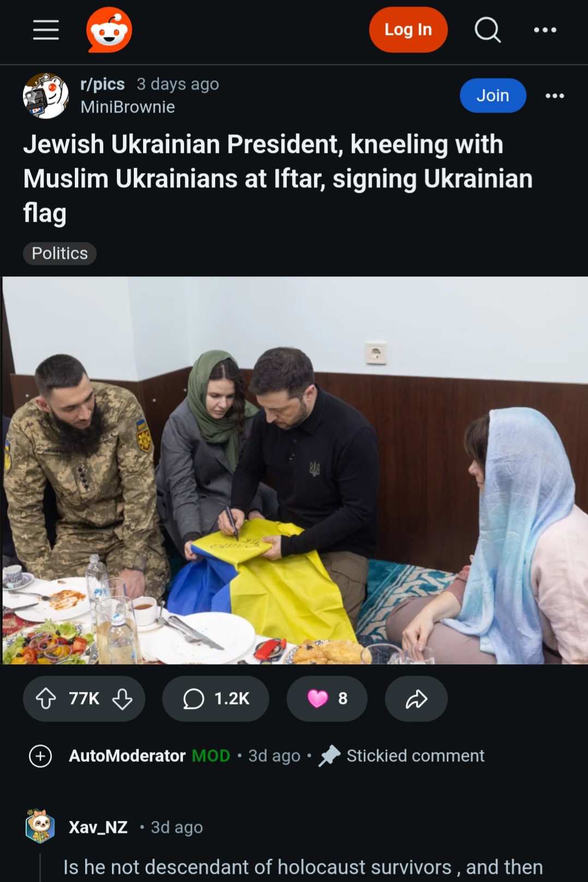The image size is (588, 882).
Task: Join the r/pics community
Action: coord(493,96)
